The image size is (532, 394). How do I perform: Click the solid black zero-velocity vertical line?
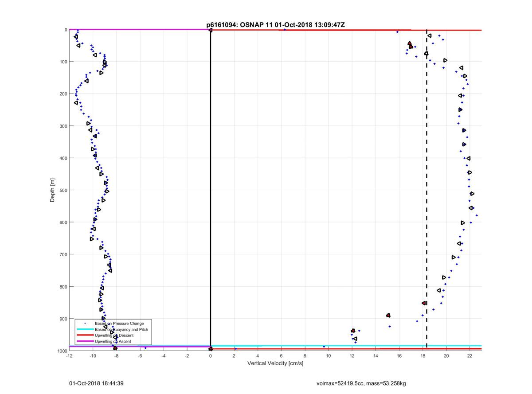211,190
